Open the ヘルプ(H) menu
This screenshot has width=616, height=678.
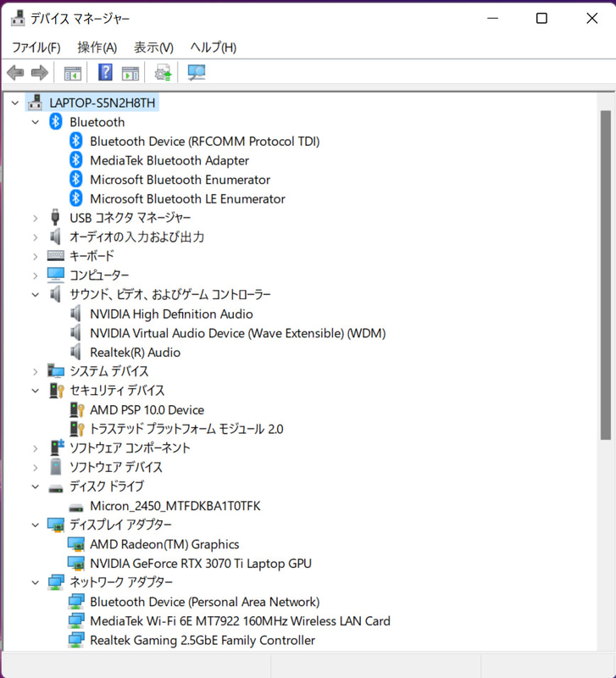tap(214, 47)
